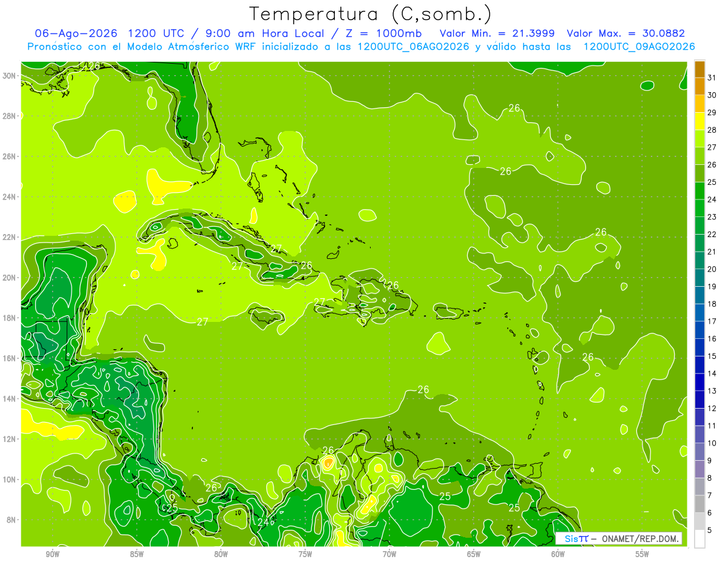Click the blue color bar segment between 15 and 16
Image resolution: width=728 pixels, height=562 pixels.
point(699,348)
